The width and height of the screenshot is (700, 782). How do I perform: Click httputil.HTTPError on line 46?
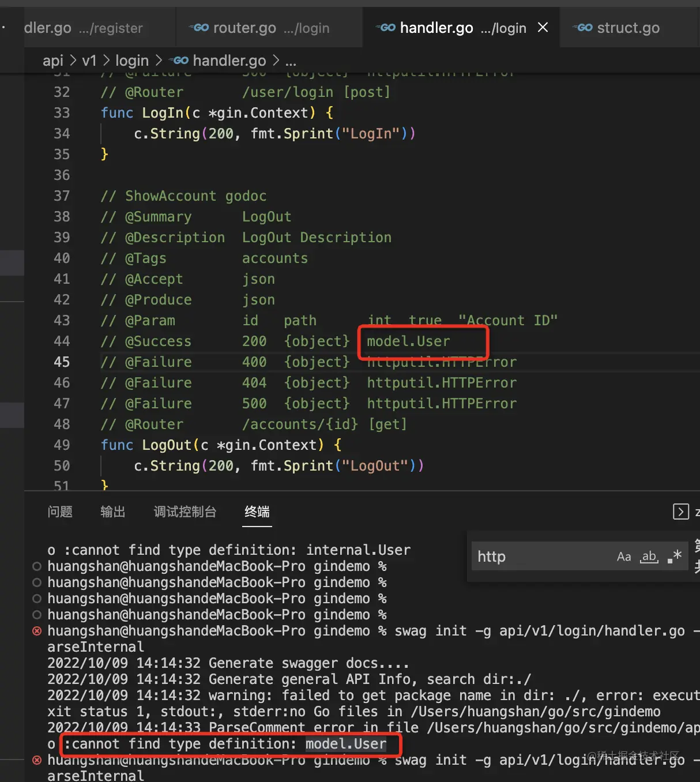point(442,383)
